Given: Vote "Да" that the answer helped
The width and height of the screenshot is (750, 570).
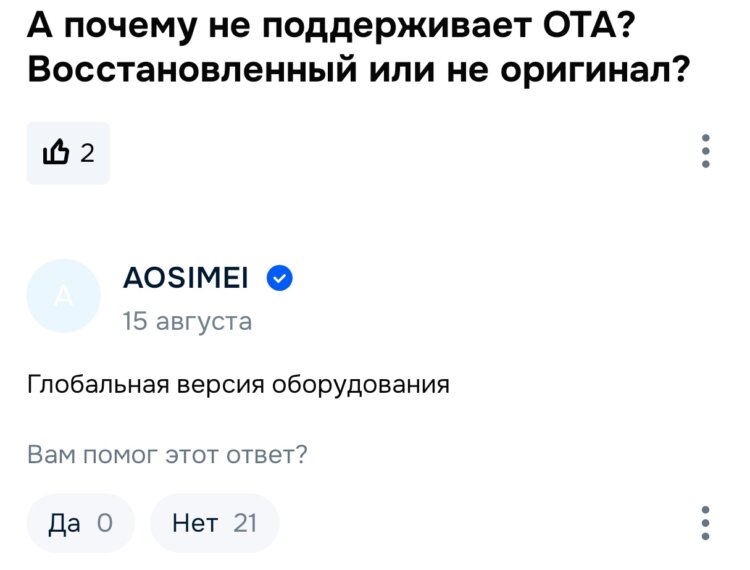Looking at the screenshot, I should tap(80, 523).
